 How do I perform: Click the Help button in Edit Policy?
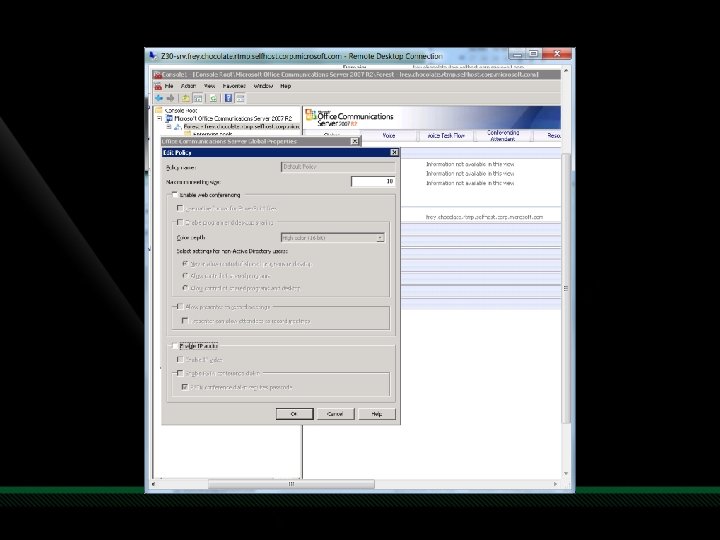[x=377, y=414]
